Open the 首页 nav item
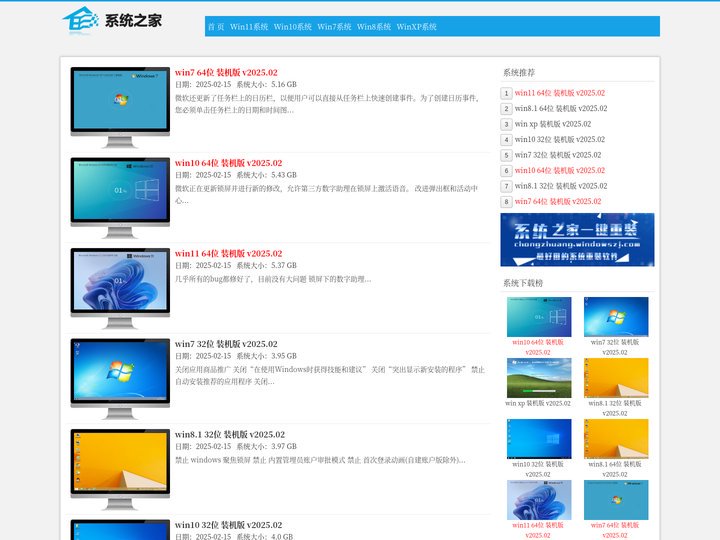Screen dimensions: 720x540 point(216,27)
